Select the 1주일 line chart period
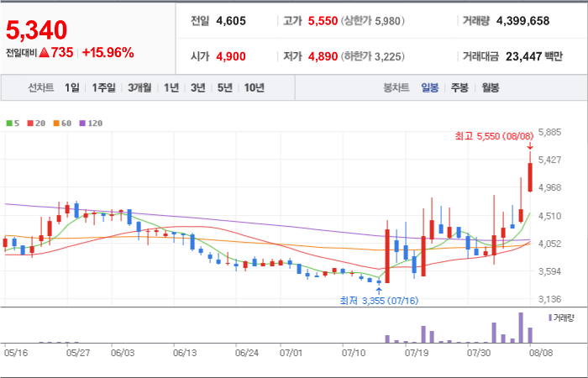 coord(104,87)
